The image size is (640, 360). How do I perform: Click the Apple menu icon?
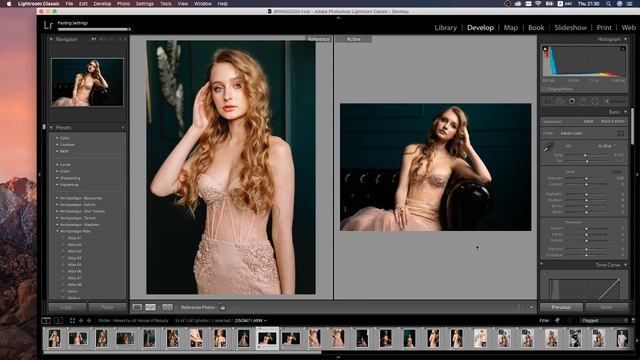coord(9,4)
